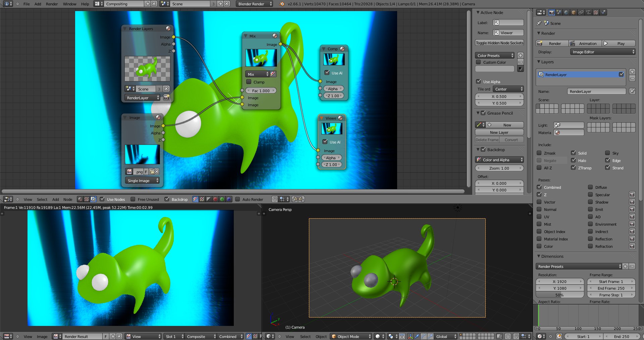644x340 pixels.
Task: Show backdrop green channel
Action: coord(222,199)
